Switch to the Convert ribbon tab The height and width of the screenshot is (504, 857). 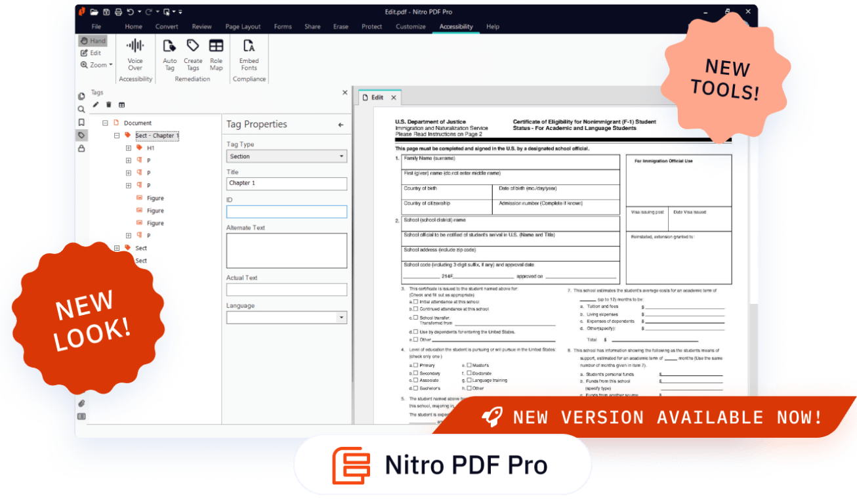pos(167,27)
